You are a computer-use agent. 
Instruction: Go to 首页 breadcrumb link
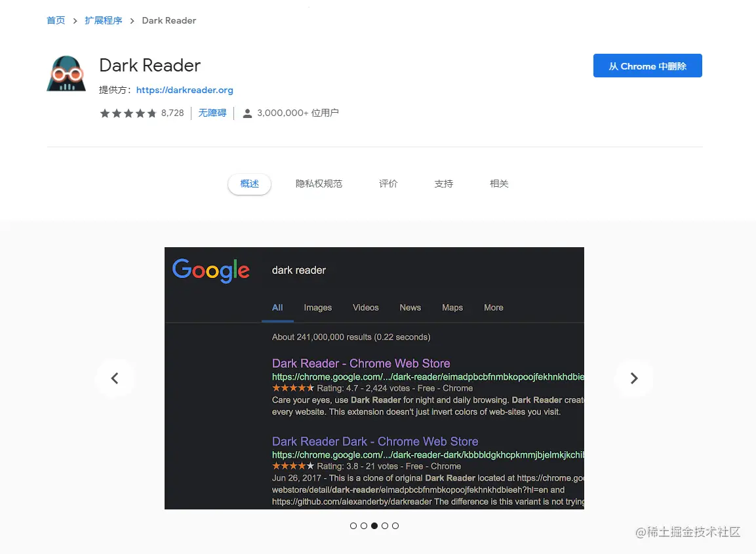pos(56,21)
